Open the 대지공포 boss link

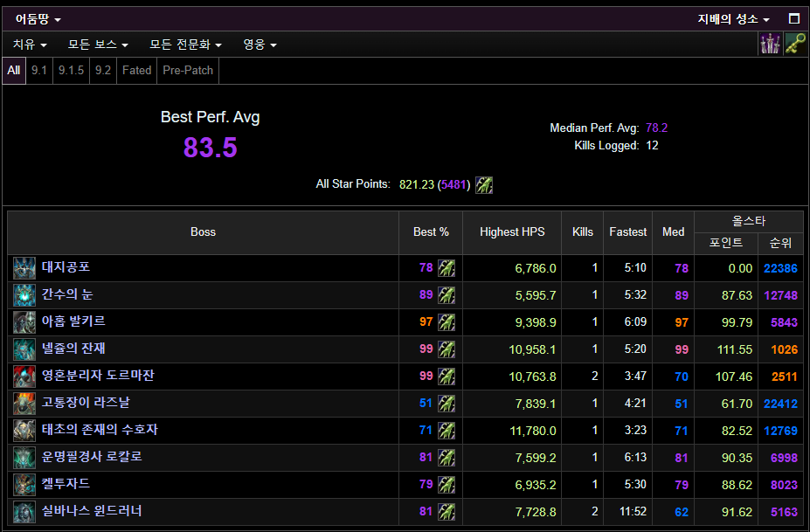[66, 267]
